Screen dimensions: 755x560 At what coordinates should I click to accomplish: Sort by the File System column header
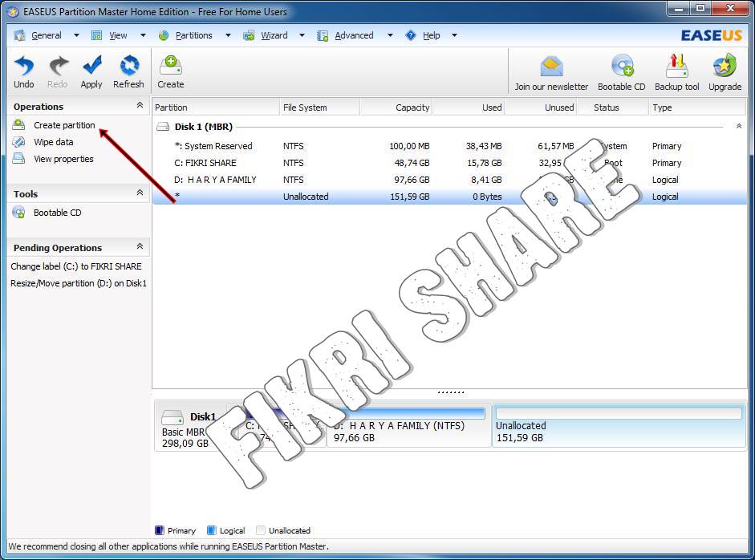click(319, 108)
